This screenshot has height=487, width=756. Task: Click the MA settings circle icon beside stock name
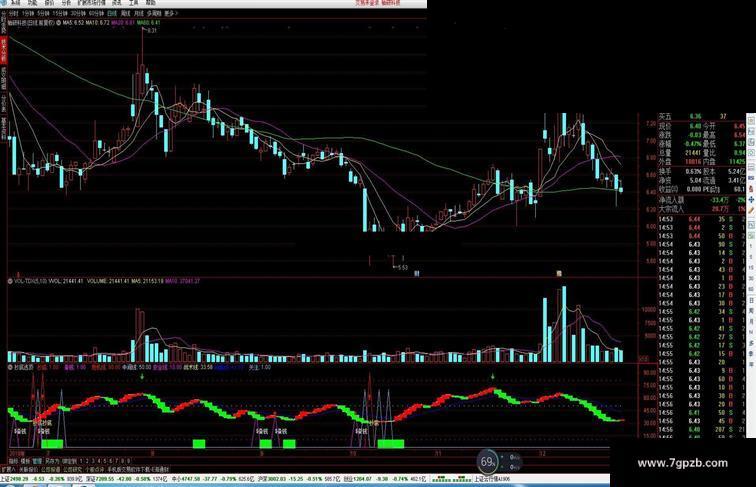pos(58,22)
